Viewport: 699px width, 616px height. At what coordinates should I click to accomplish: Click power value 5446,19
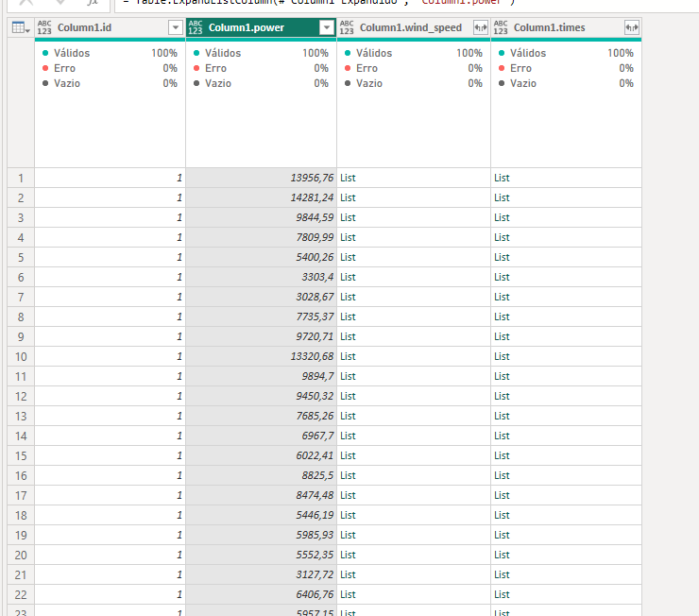[x=315, y=515]
